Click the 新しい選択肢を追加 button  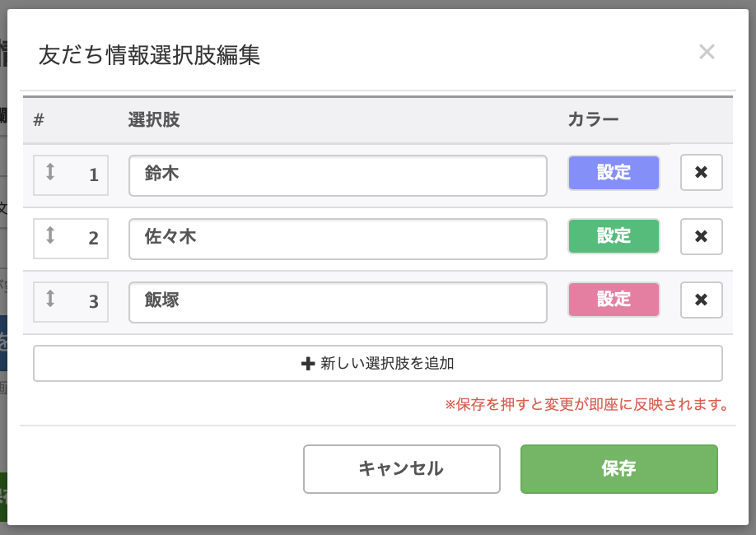coord(378,363)
